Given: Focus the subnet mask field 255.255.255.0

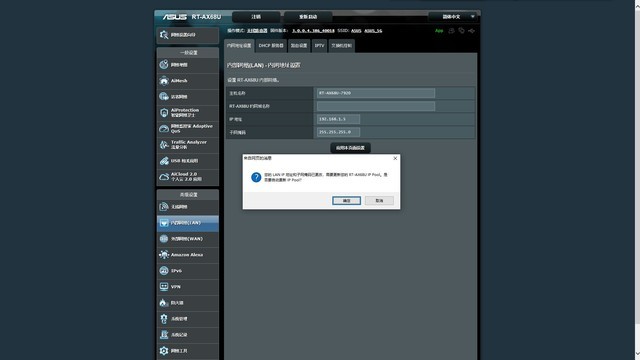Looking at the screenshot, I should point(338,132).
